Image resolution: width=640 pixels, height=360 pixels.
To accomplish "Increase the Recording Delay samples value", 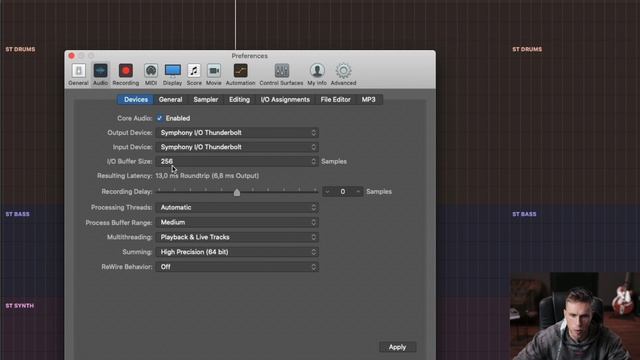I will pos(358,191).
